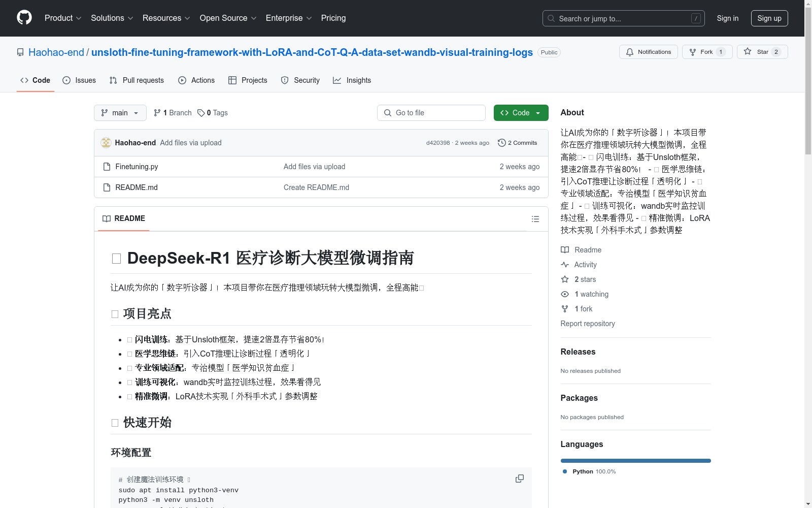Copy the code block contents
The height and width of the screenshot is (508, 812).
520,479
